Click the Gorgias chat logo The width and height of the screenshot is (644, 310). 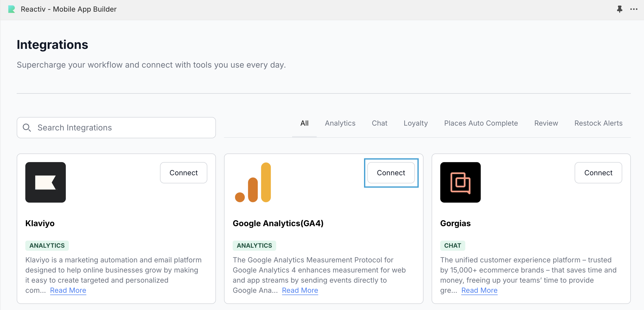point(460,182)
